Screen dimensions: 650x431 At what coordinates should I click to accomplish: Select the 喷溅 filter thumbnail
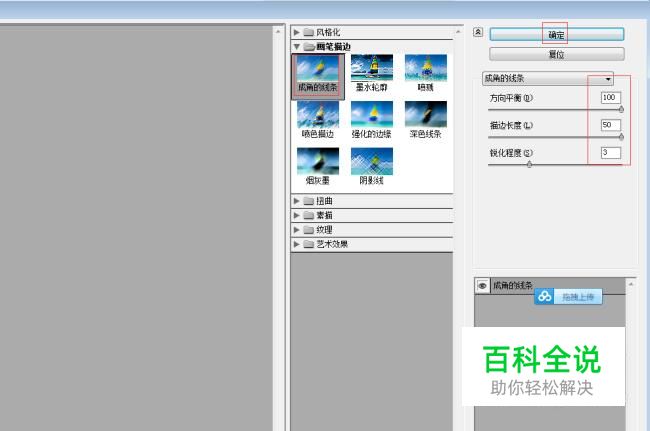coord(426,73)
